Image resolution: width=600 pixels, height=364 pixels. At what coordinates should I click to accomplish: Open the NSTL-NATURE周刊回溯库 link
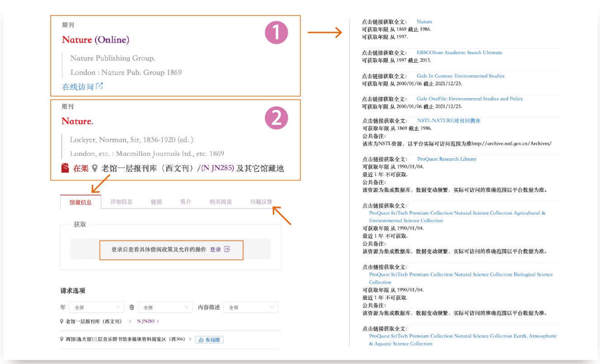pyautogui.click(x=449, y=121)
